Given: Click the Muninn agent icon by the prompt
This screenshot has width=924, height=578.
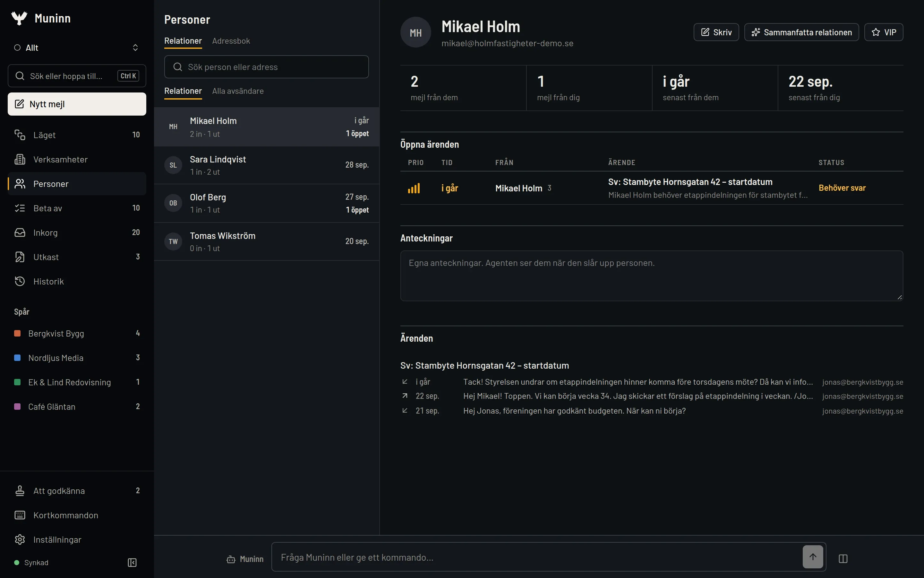Looking at the screenshot, I should coord(231,559).
